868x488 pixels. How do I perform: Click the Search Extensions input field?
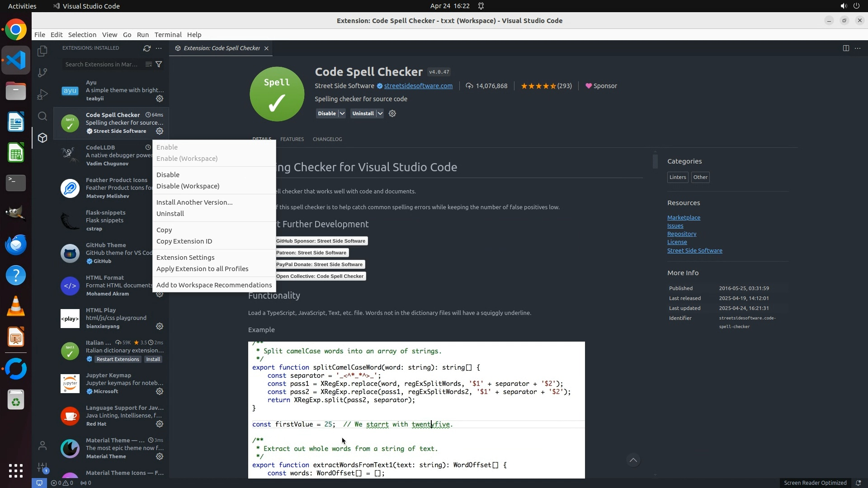[x=102, y=64]
